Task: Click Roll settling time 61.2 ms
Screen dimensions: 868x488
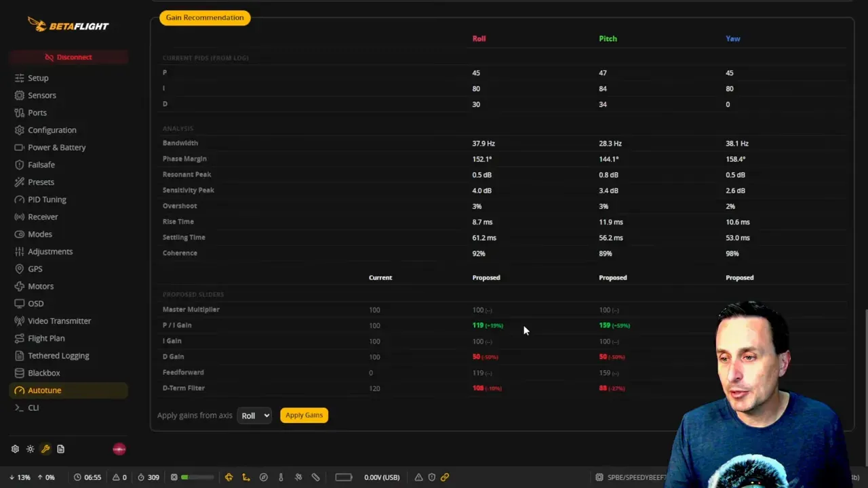Action: tap(484, 238)
